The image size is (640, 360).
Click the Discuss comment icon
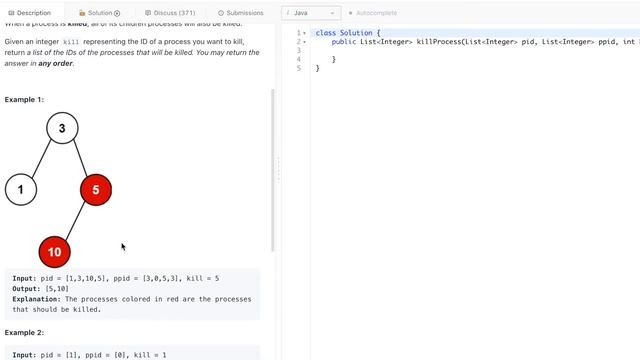pyautogui.click(x=148, y=13)
